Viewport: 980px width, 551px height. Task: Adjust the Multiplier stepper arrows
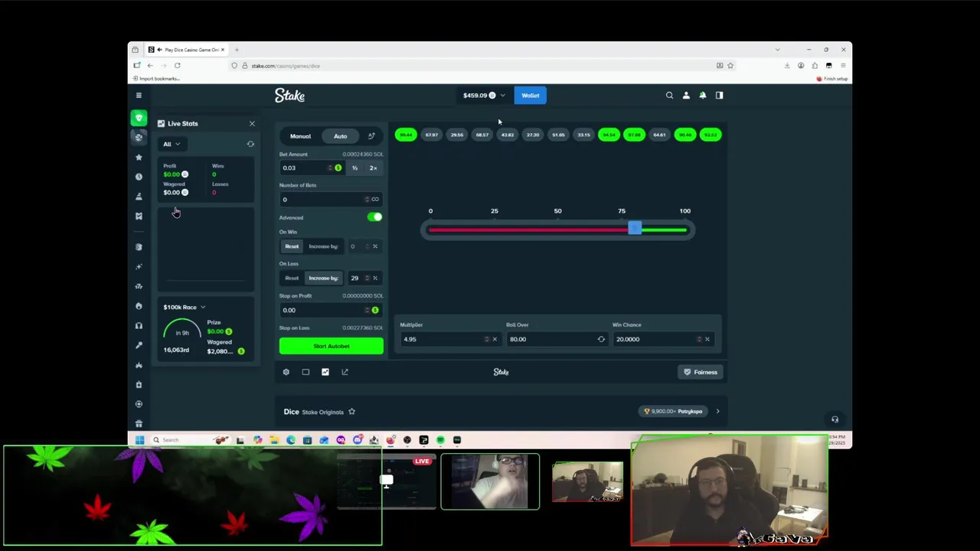(486, 339)
